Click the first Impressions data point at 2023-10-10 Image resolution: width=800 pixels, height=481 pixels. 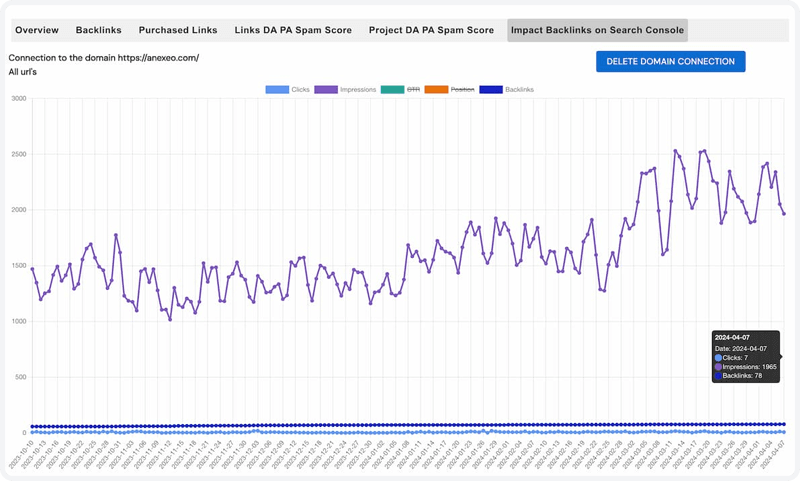pos(32,269)
